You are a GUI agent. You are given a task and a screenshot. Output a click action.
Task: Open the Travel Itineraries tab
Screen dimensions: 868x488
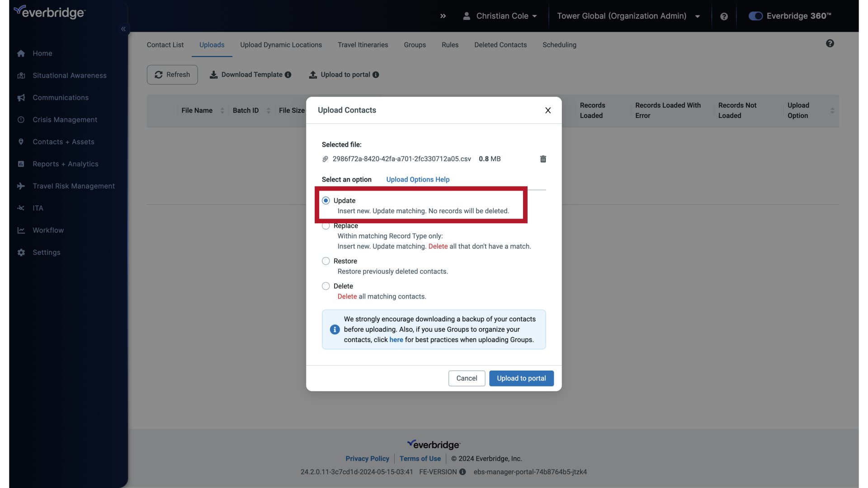[x=363, y=45]
